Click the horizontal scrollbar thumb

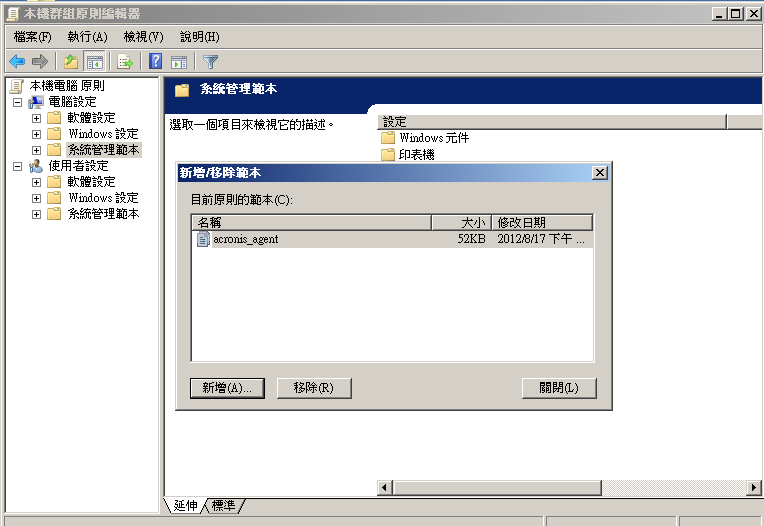point(497,488)
